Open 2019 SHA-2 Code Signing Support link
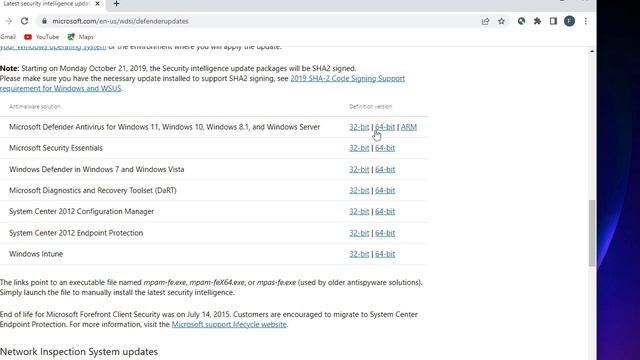Screen dimensions: 640x360 coord(347,78)
